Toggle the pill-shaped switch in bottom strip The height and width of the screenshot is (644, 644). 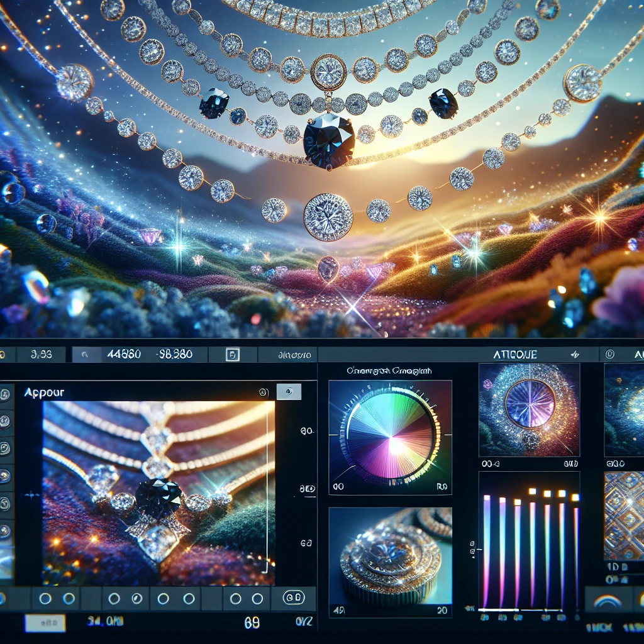[294, 597]
